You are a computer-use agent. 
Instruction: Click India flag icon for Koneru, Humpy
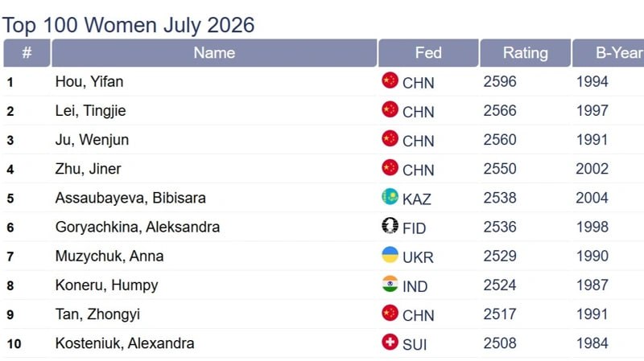tap(390, 284)
